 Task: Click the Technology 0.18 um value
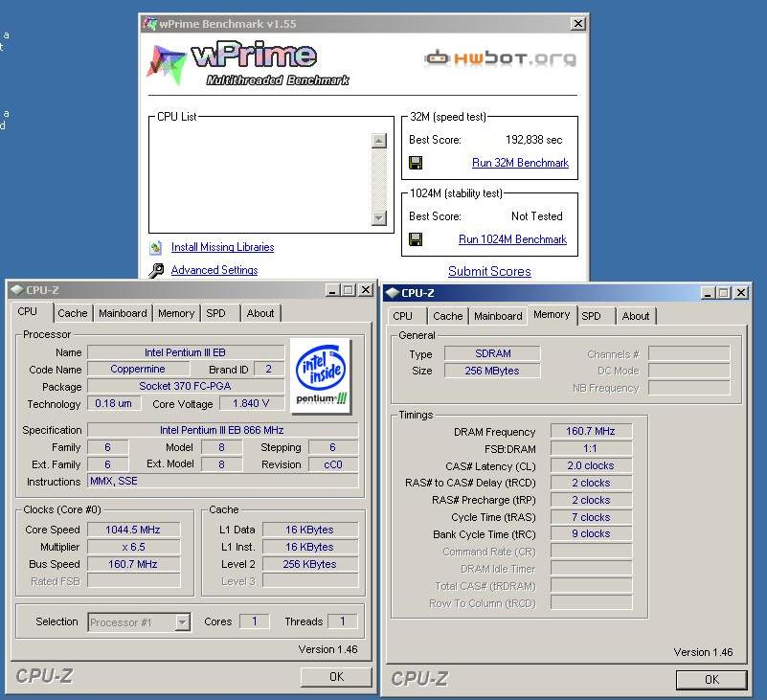click(x=114, y=403)
